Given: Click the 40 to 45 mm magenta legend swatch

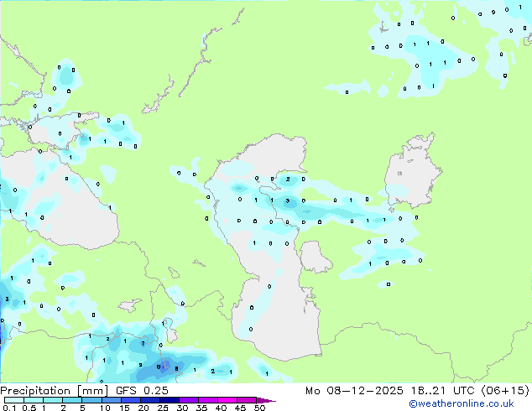Looking at the screenshot, I should tap(227, 400).
